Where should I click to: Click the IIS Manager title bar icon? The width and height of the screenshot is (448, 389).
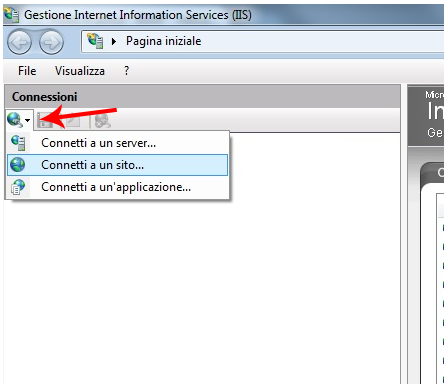coord(11,14)
